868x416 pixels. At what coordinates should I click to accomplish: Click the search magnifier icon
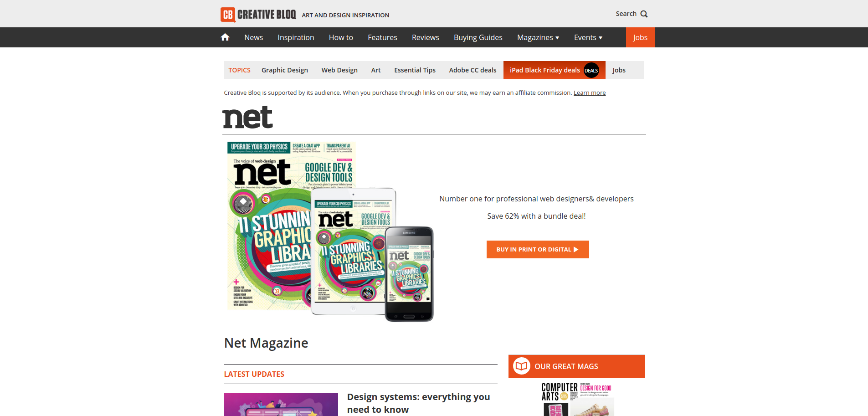click(x=644, y=14)
